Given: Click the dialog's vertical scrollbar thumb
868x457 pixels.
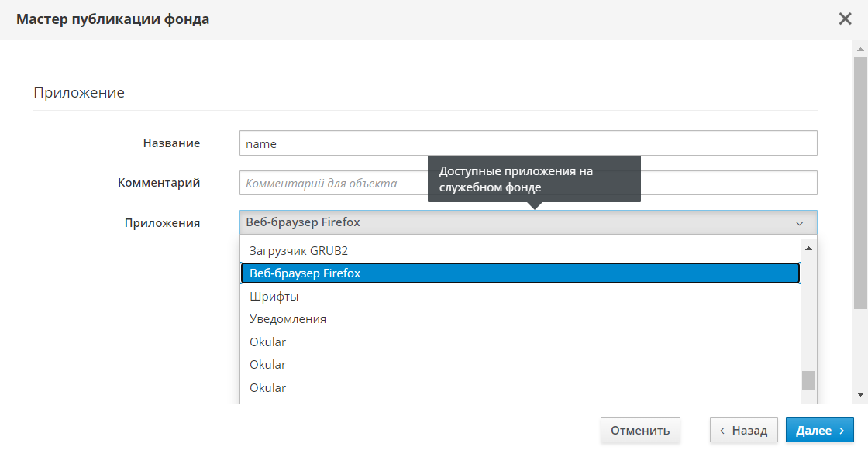Looking at the screenshot, I should point(860,182).
